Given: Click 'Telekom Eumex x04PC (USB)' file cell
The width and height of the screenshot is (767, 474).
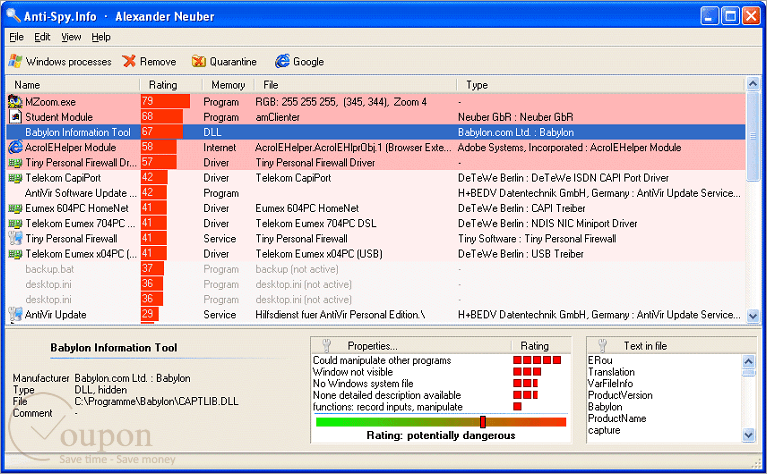Looking at the screenshot, I should (318, 254).
